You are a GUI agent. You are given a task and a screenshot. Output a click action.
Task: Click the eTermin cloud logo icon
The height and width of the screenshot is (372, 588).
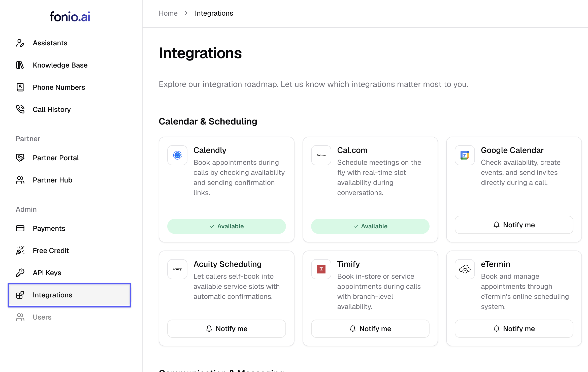(x=465, y=269)
